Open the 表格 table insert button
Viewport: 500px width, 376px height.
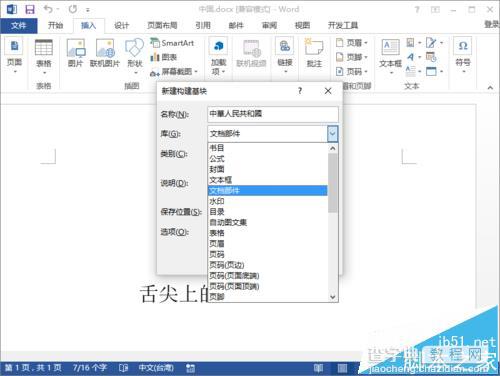[44, 57]
